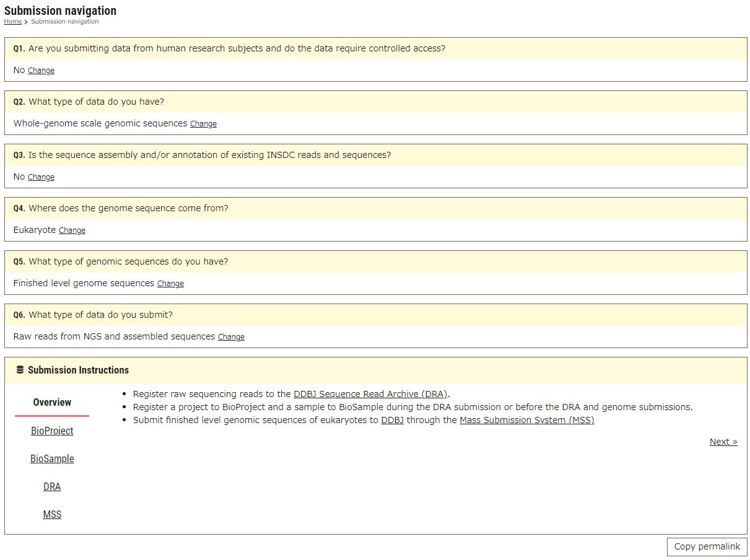
Task: Open the DRA tab
Action: tap(52, 486)
